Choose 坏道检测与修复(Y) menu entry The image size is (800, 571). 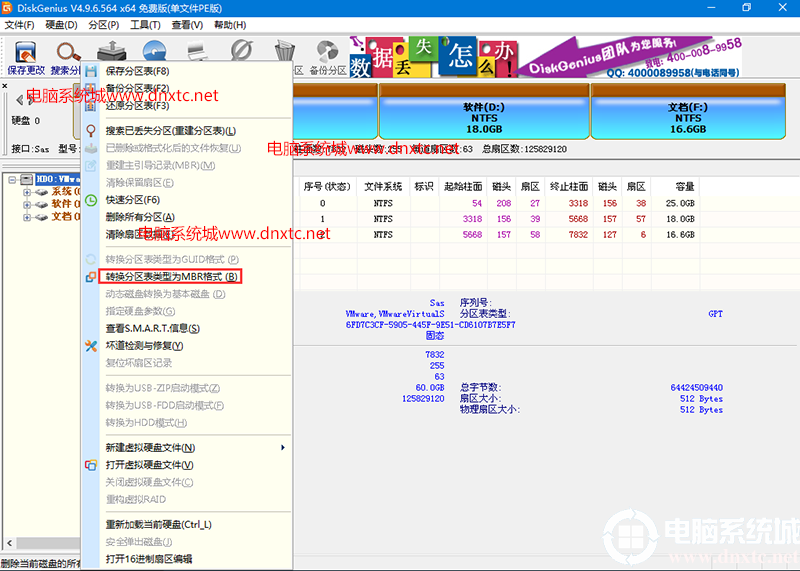point(144,346)
